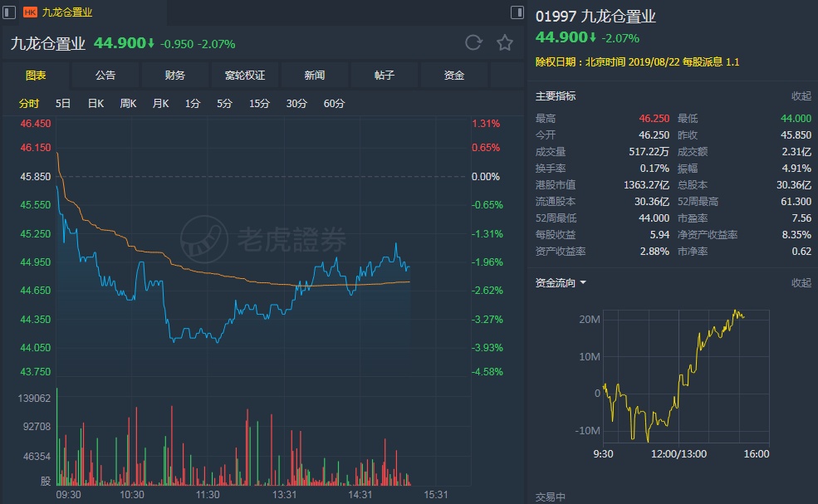The image size is (818, 504).
Task: Select the 60分 chart interval
Action: [x=334, y=104]
